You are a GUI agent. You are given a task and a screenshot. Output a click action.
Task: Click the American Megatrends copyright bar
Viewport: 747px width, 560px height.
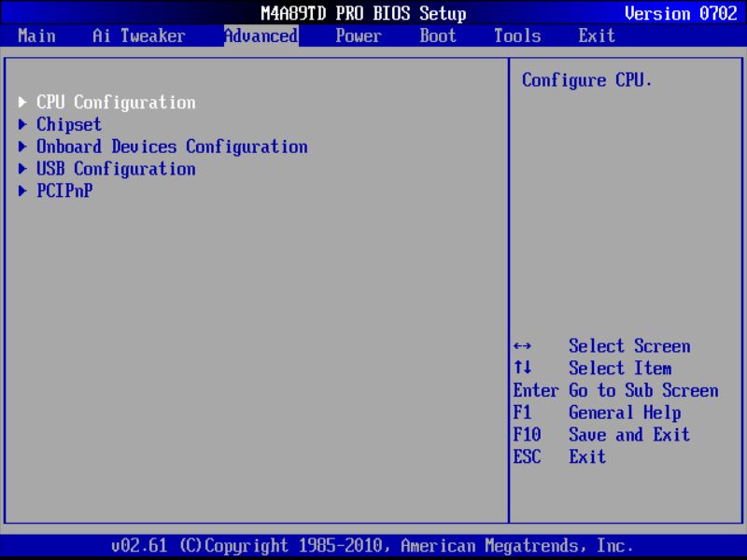coord(373,545)
